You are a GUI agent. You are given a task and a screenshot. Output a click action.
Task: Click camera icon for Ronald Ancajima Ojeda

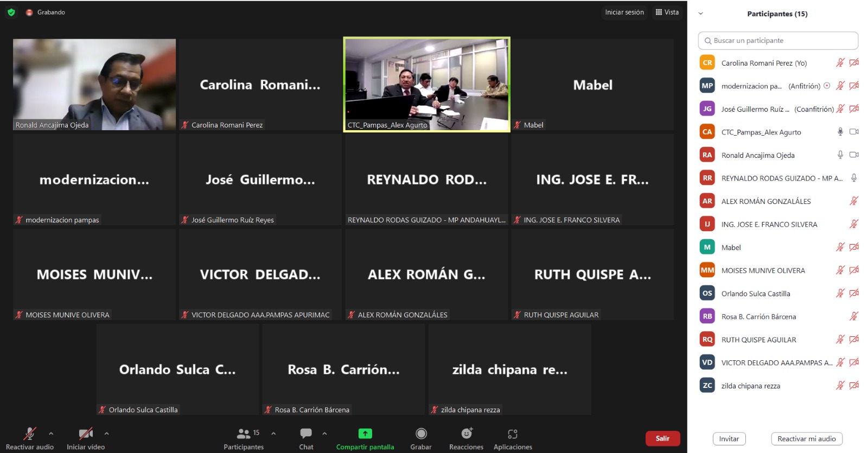(x=853, y=155)
